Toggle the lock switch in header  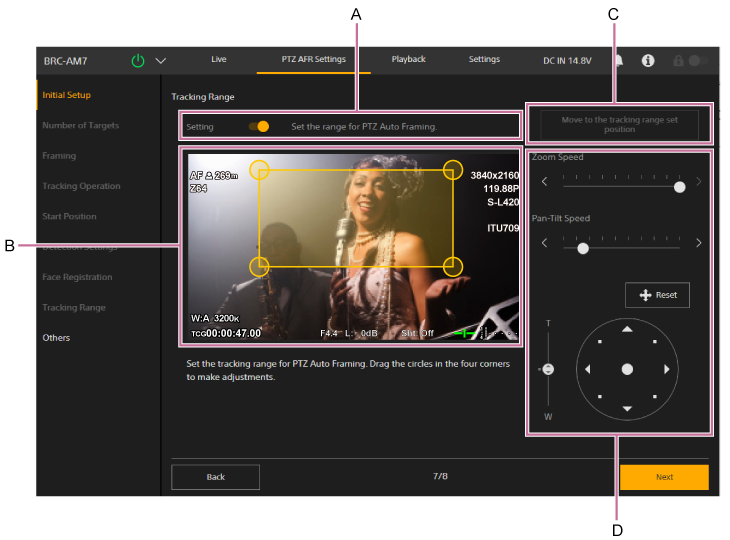tap(698, 61)
